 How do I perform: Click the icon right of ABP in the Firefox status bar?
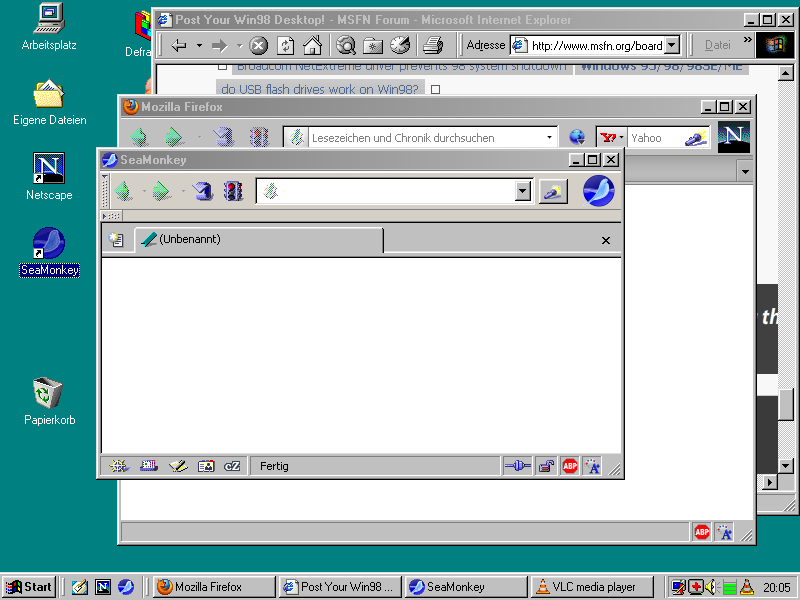[724, 532]
